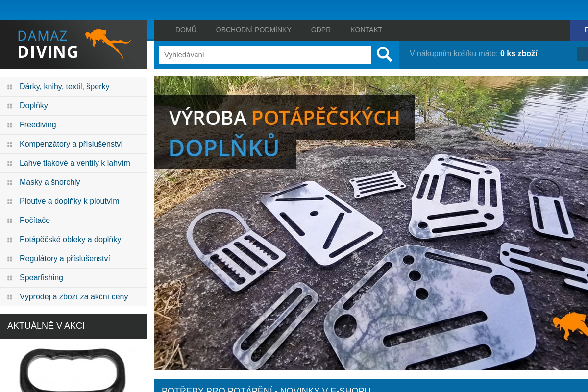Browse Lahve tlakové a ventily k lahvím
The width and height of the screenshot is (588, 392).
pyautogui.click(x=74, y=163)
